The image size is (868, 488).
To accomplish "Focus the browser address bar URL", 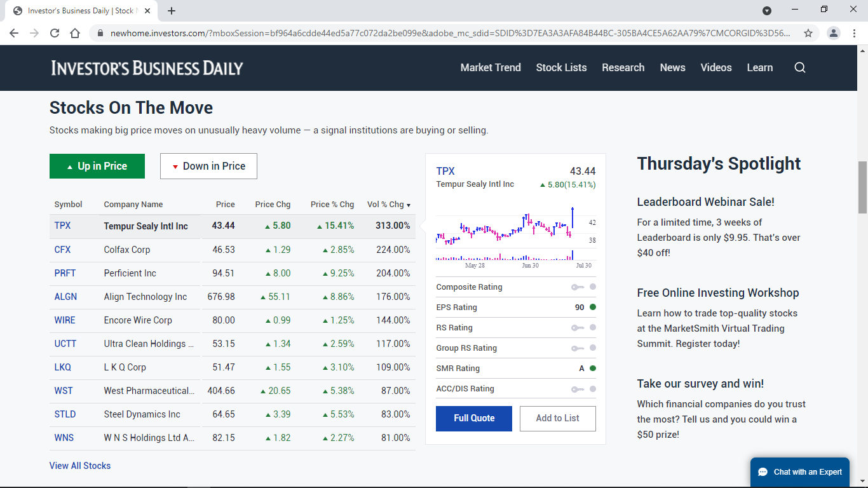I will click(450, 33).
